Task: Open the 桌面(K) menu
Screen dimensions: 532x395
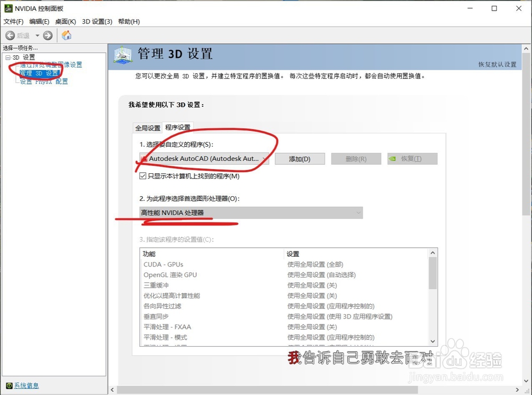Action: (65, 21)
